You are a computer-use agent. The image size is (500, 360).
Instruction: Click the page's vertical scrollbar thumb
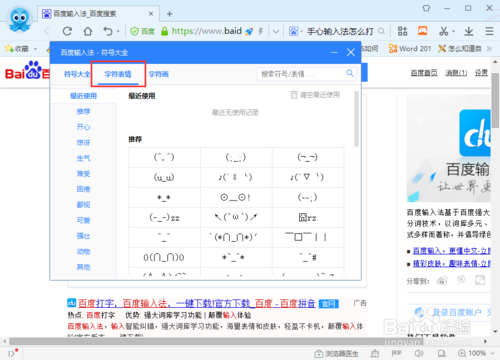coord(495,100)
